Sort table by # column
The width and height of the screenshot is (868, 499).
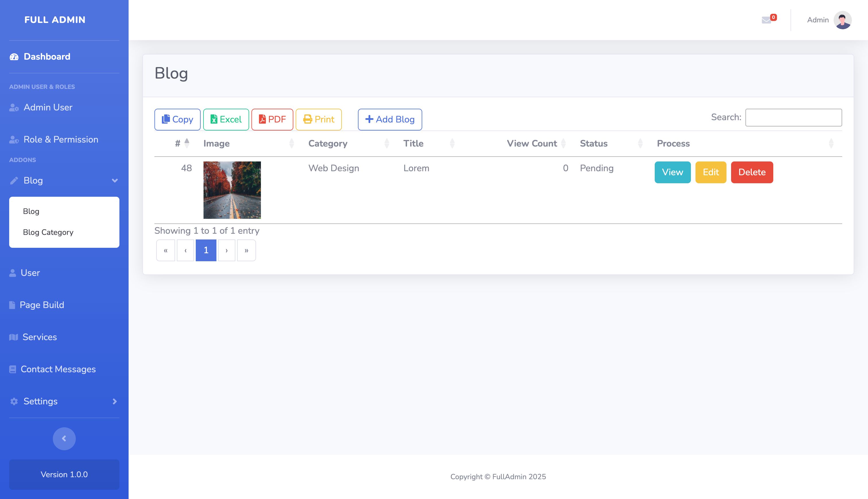(178, 143)
